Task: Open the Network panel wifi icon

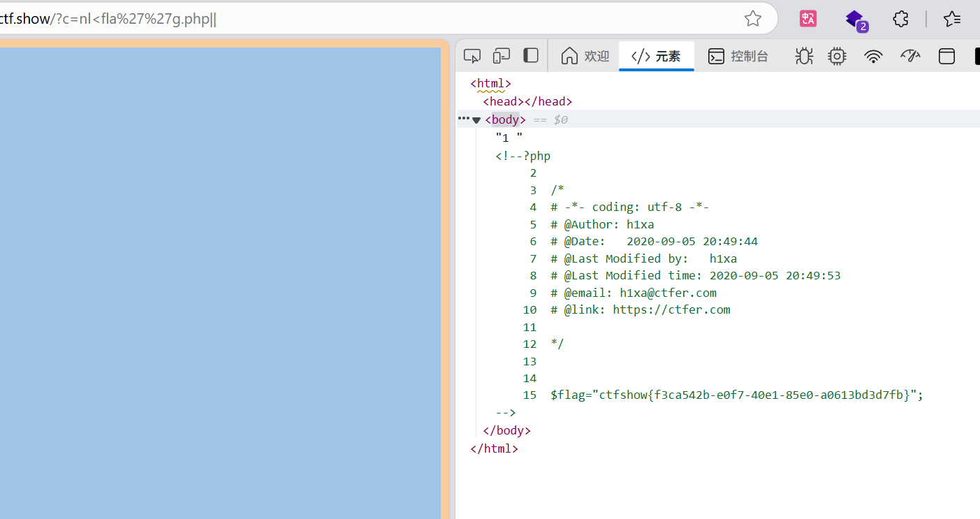Action: (x=873, y=57)
